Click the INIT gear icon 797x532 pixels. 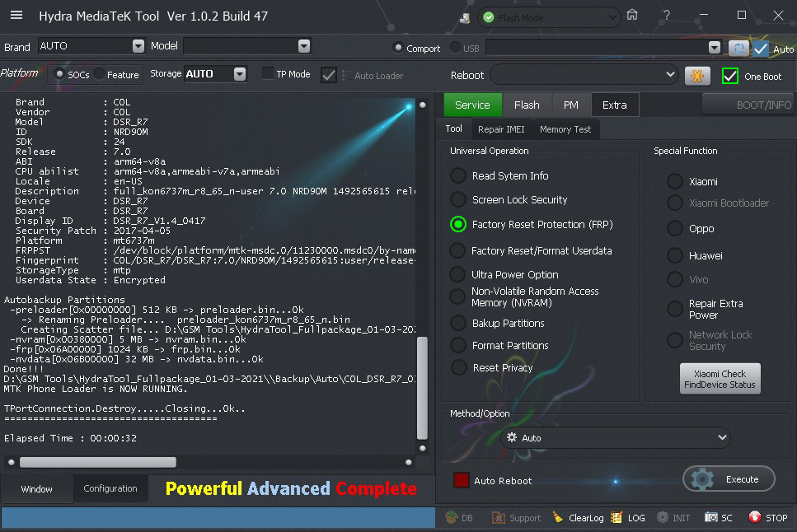coord(663,518)
